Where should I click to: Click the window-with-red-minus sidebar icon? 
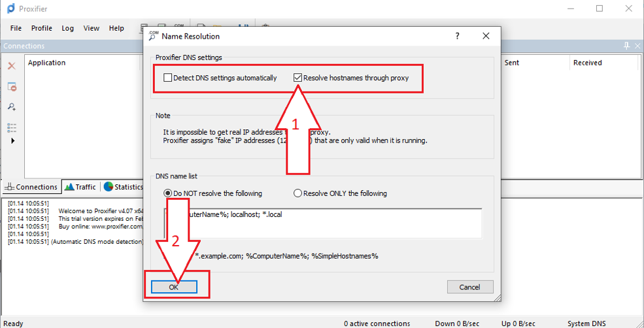(x=12, y=87)
